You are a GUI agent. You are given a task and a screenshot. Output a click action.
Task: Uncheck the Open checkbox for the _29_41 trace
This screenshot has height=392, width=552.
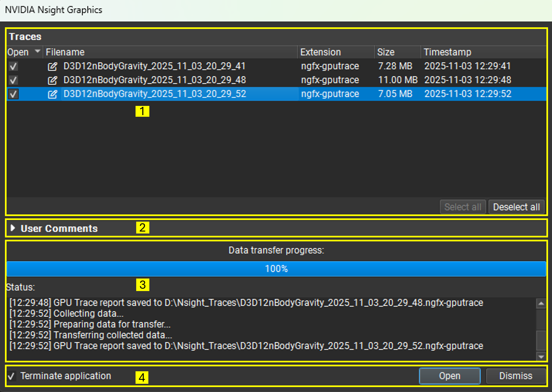[13, 66]
